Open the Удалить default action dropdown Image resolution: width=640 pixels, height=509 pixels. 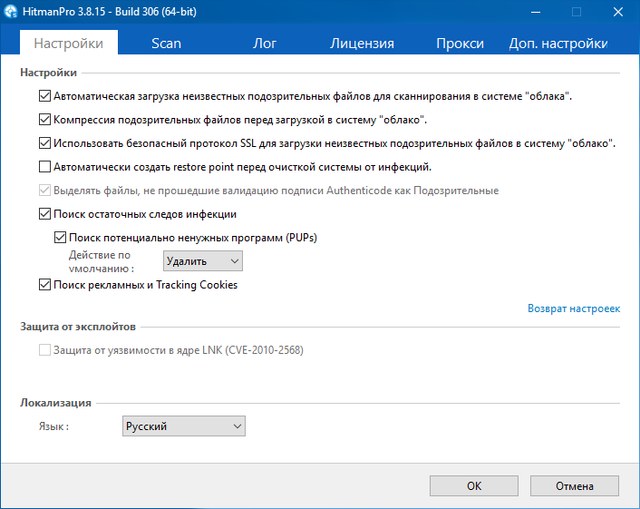coord(203,261)
